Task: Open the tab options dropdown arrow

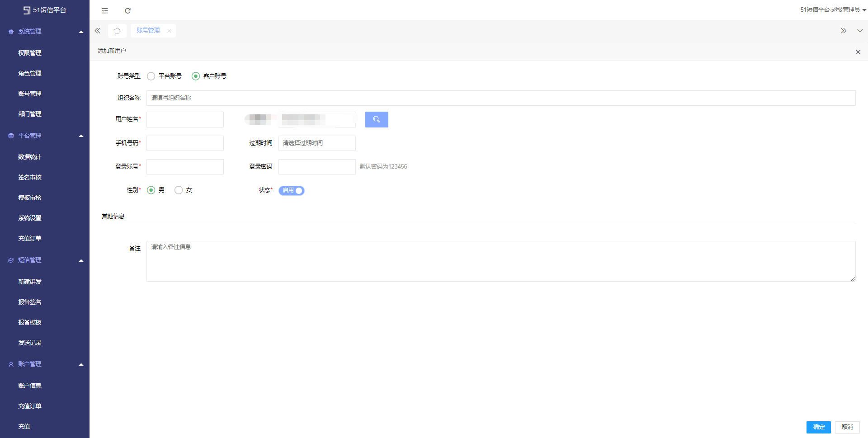Action: click(860, 31)
